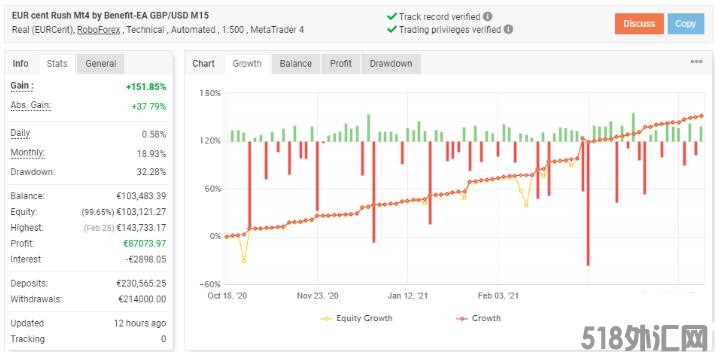
Task: Click the Feb 03, '21 axis date marker
Action: coord(498,296)
